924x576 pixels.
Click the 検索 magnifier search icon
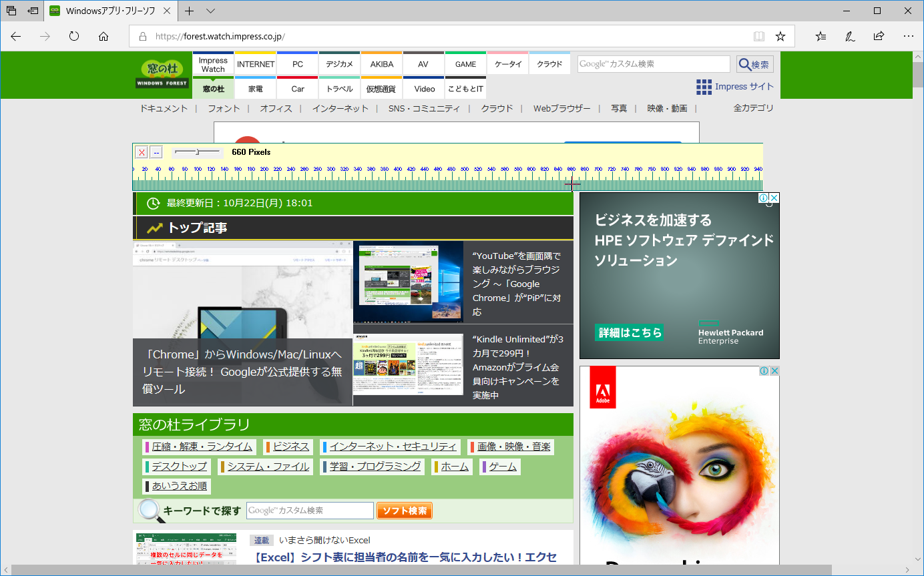point(754,63)
